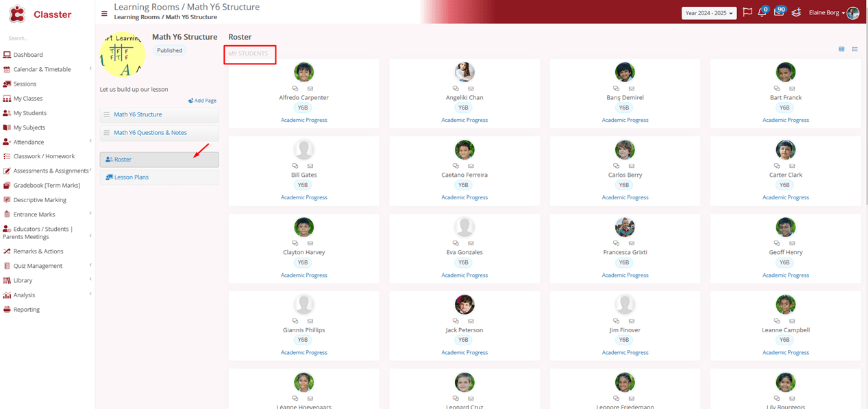This screenshot has height=409, width=868.
Task: Switch the roster to grid view
Action: [842, 49]
